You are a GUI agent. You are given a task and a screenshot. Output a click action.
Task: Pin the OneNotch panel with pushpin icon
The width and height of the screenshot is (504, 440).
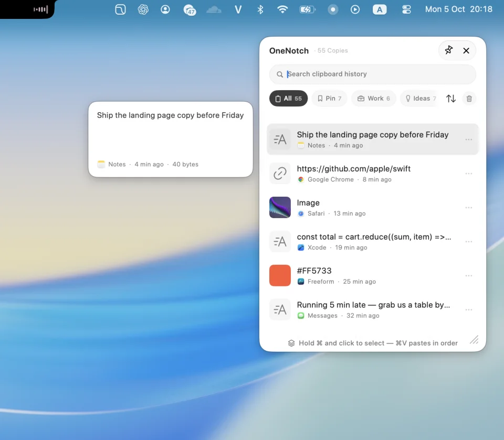coord(449,50)
